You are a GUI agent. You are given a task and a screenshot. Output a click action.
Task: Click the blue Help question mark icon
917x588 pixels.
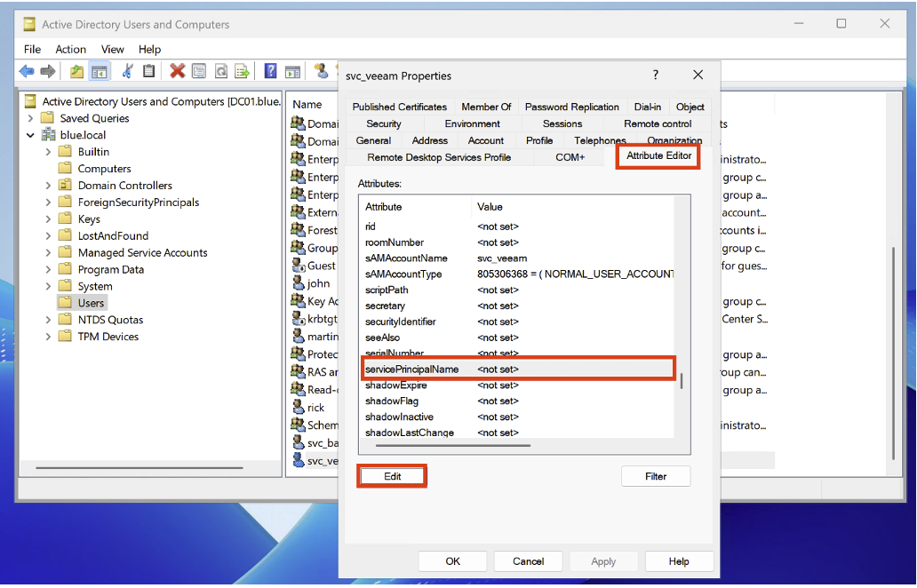(271, 72)
